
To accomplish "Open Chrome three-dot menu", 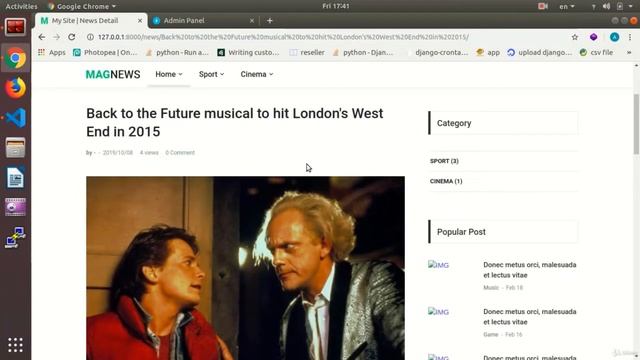I will point(630,37).
